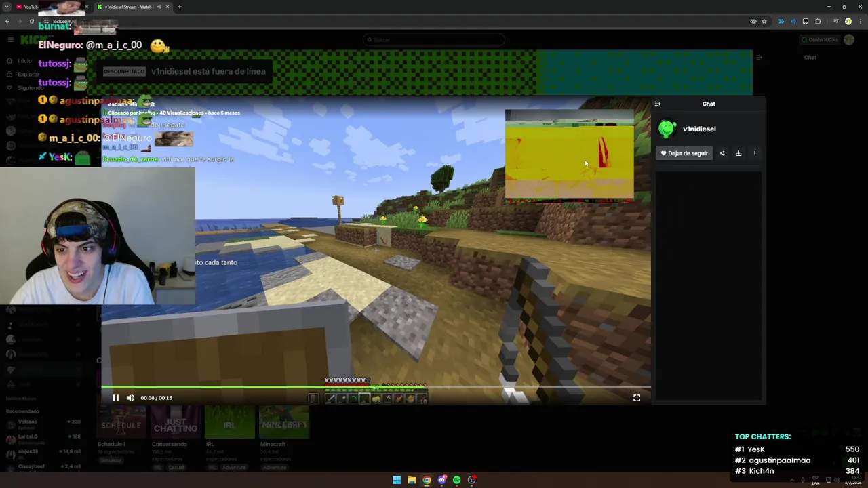This screenshot has width=868, height=488.
Task: Open Just Chatting category thumbnail
Action: (x=175, y=422)
